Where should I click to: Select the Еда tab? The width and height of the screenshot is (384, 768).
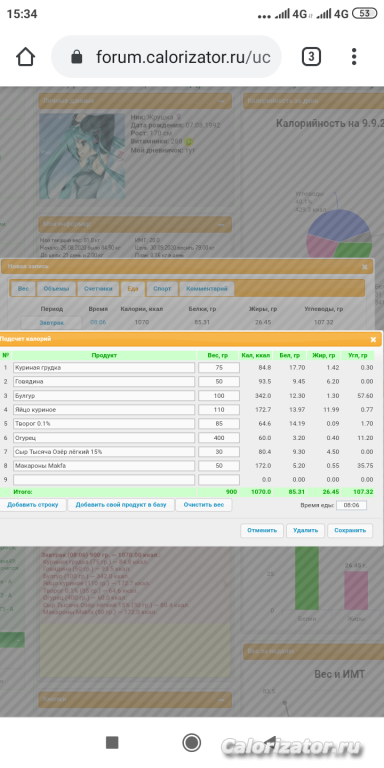(x=133, y=288)
